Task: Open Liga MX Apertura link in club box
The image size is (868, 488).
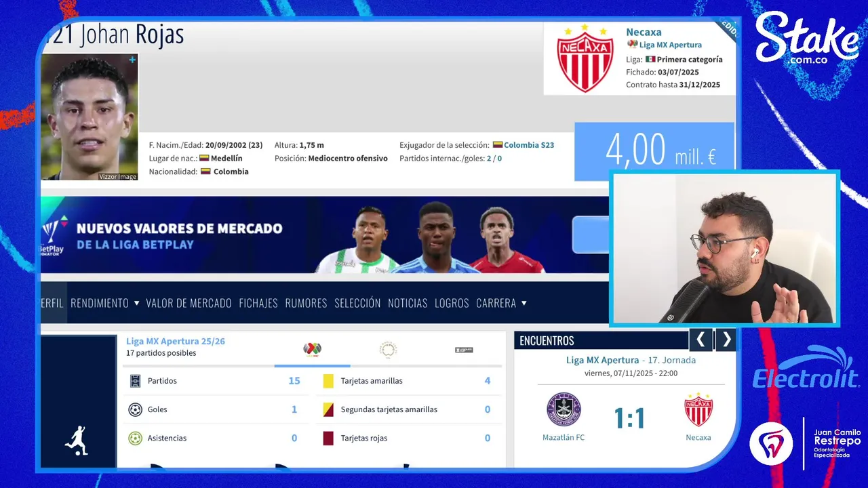Action: [670, 45]
